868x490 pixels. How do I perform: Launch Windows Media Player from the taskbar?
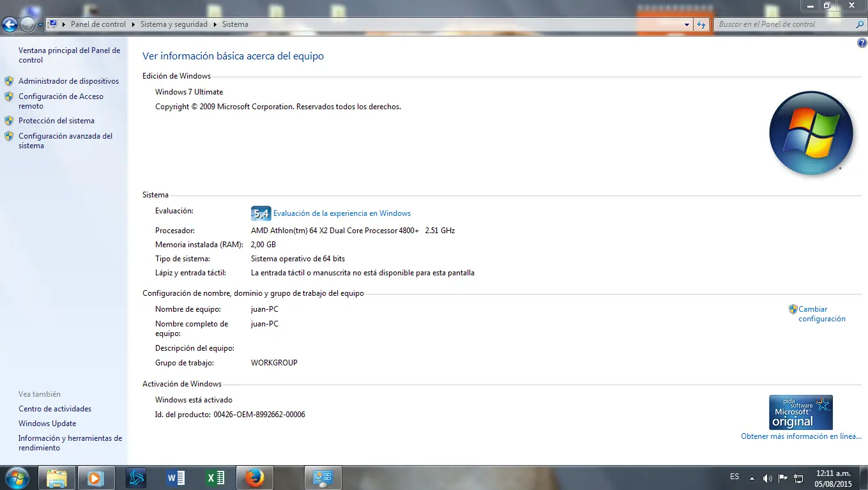[x=96, y=478]
